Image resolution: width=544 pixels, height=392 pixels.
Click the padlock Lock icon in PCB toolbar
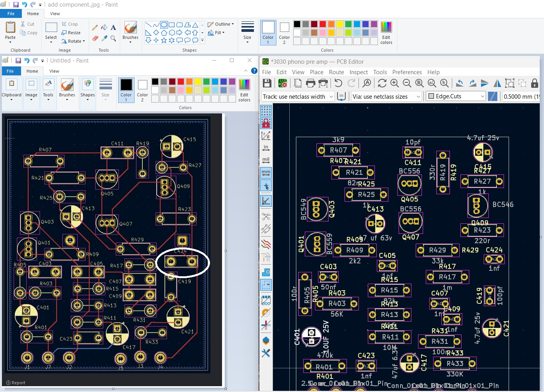click(535, 83)
